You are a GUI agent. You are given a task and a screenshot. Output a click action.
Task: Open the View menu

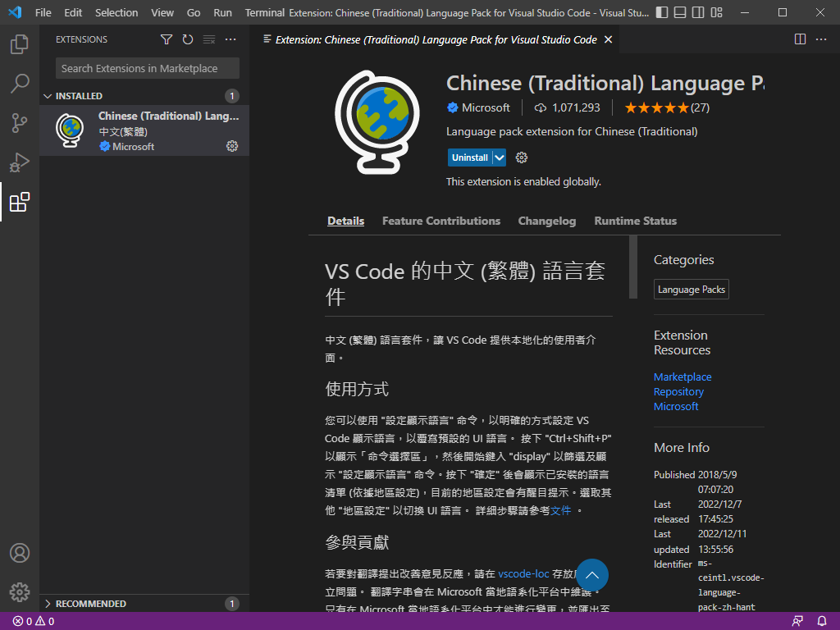(x=162, y=12)
